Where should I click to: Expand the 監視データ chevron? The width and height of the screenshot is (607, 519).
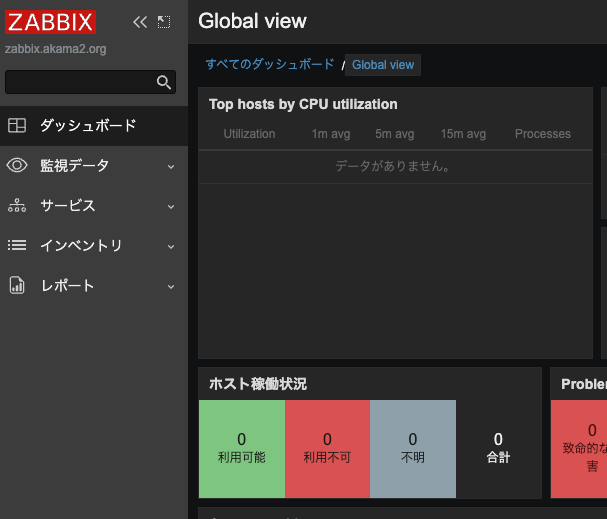pos(171,167)
